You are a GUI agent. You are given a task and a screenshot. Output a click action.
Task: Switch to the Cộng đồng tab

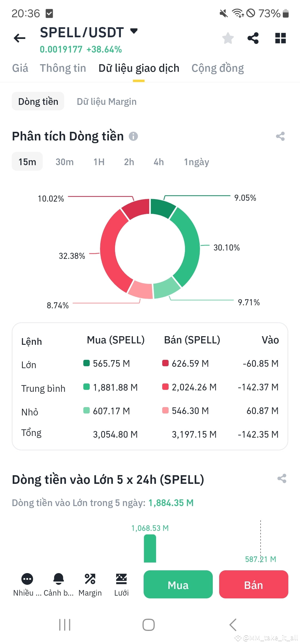pos(217,68)
